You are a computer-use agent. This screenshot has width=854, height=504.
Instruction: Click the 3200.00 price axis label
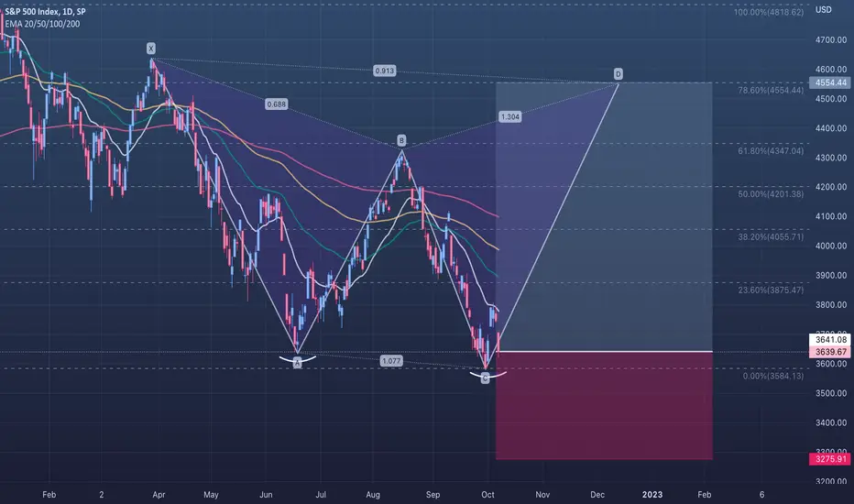coord(830,481)
